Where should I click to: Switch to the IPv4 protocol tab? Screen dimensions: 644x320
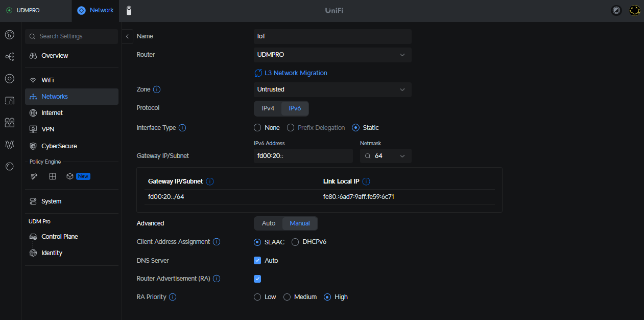268,108
